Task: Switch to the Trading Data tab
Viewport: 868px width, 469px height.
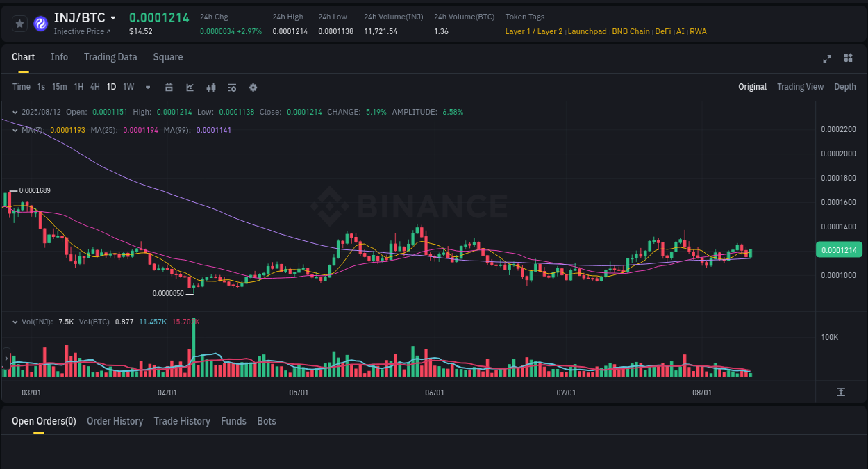Action: click(110, 57)
